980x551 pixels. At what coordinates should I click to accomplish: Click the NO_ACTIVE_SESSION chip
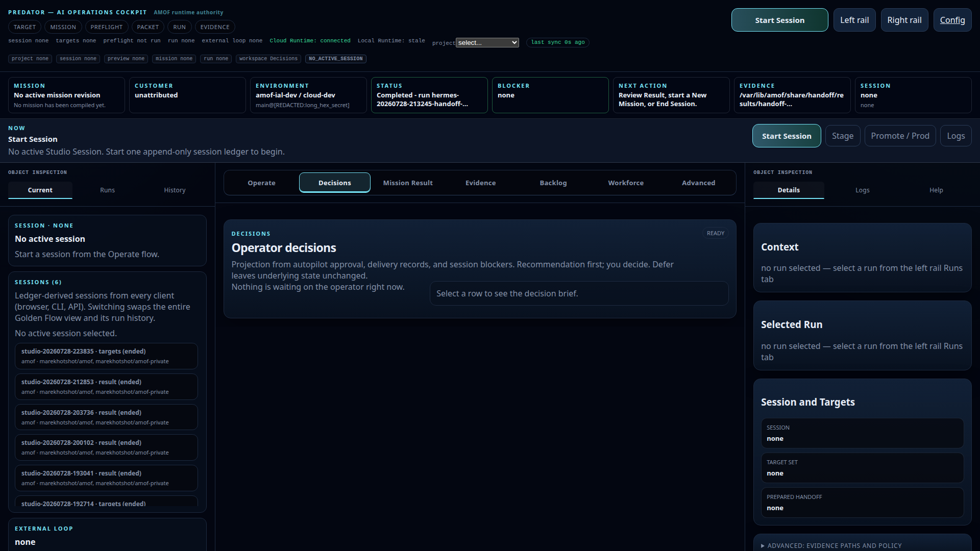coord(336,59)
